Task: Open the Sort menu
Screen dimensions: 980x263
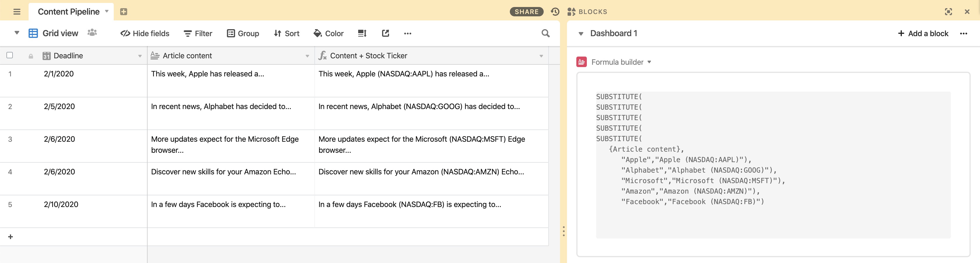Action: click(x=287, y=34)
